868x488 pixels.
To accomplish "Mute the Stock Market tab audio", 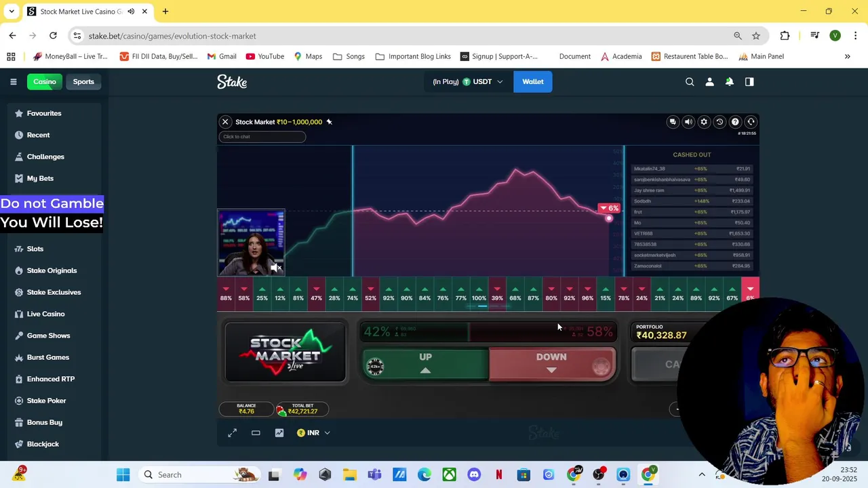I will 131,12.
